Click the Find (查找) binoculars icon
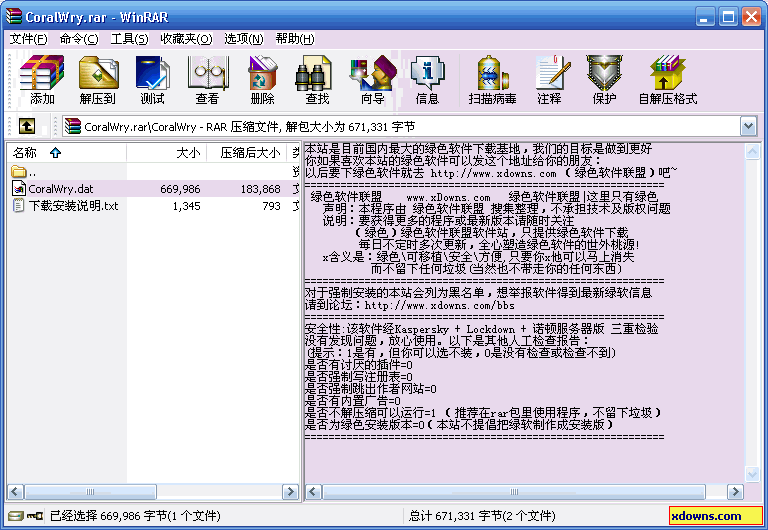The width and height of the screenshot is (768, 530). 314,73
